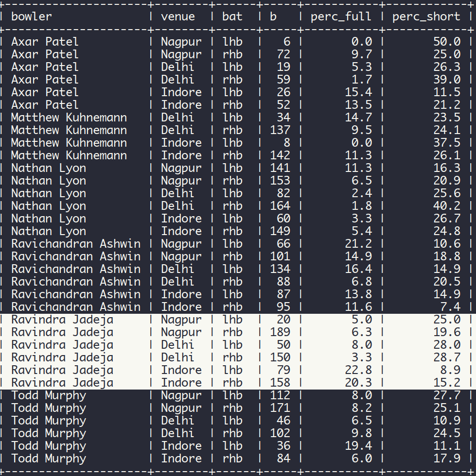Click the perc_full value 22.8
This screenshot has width=476, height=476.
(x=358, y=370)
